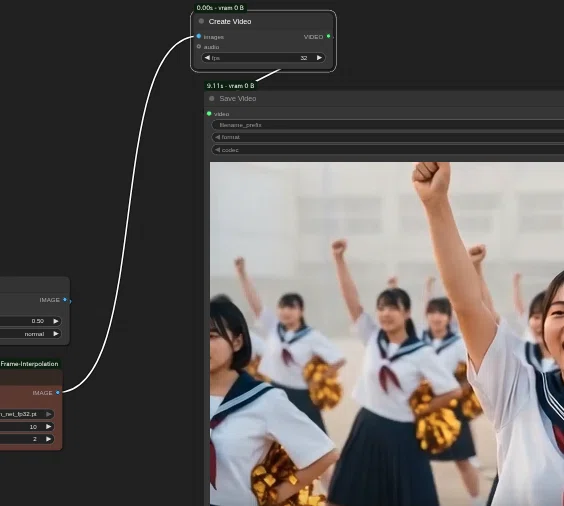Decrease fps with the left arrow

pyautogui.click(x=207, y=58)
